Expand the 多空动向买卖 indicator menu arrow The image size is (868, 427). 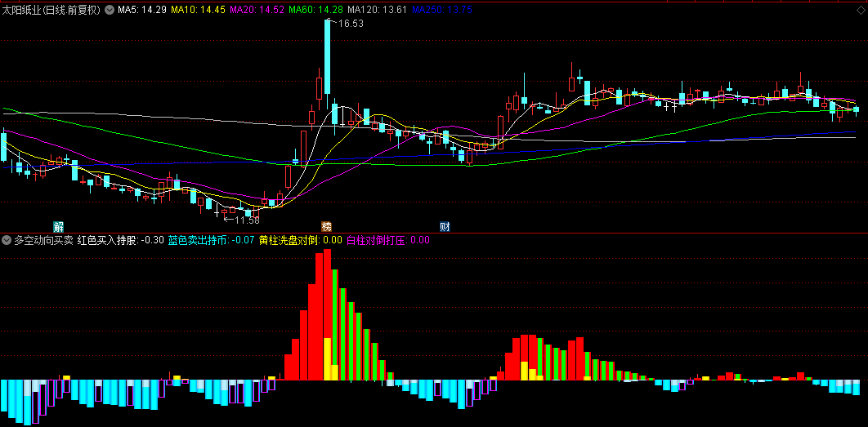pos(7,240)
